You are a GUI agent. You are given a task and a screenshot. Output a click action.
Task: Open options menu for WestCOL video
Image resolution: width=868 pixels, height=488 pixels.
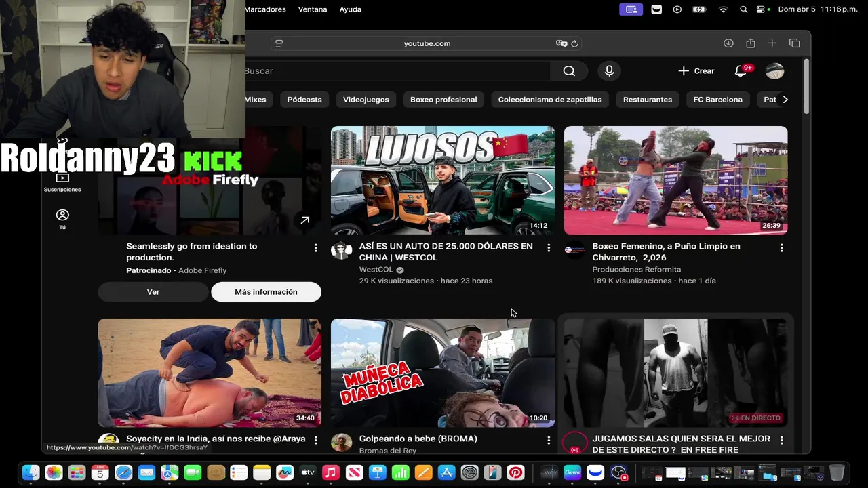[549, 248]
